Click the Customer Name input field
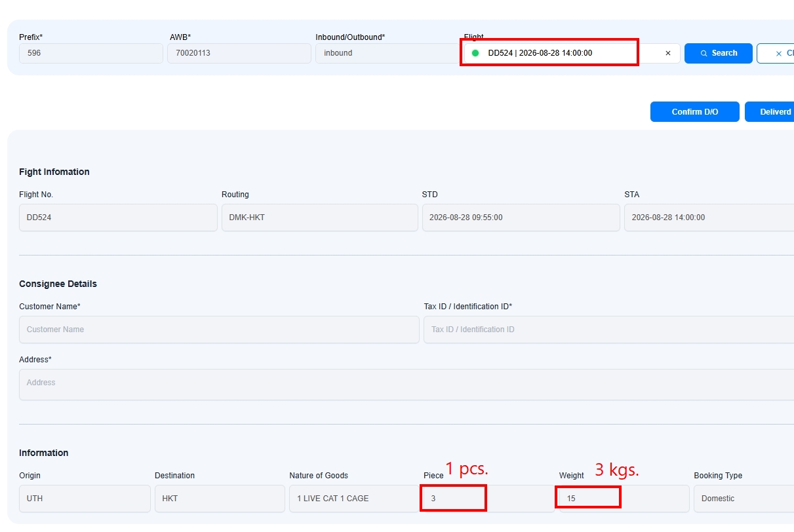This screenshot has height=532, width=794. pos(219,330)
